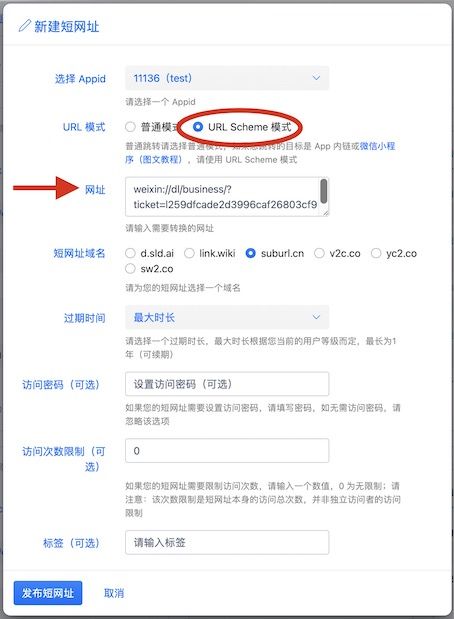Click the 访问次数限制 number field

(227, 450)
